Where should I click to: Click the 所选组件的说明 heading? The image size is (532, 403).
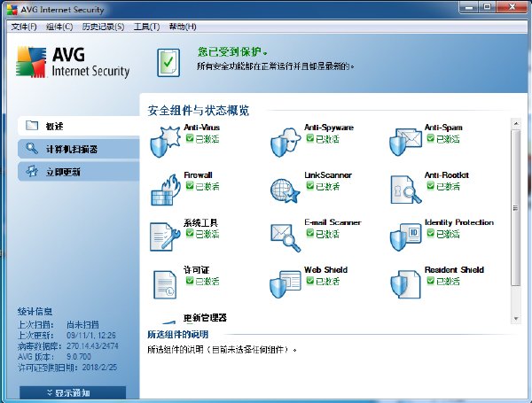(x=178, y=335)
